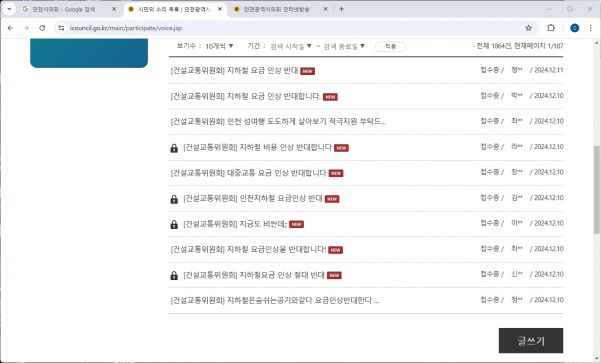Click lock icon on 지하철 비용 인상 post

[174, 148]
